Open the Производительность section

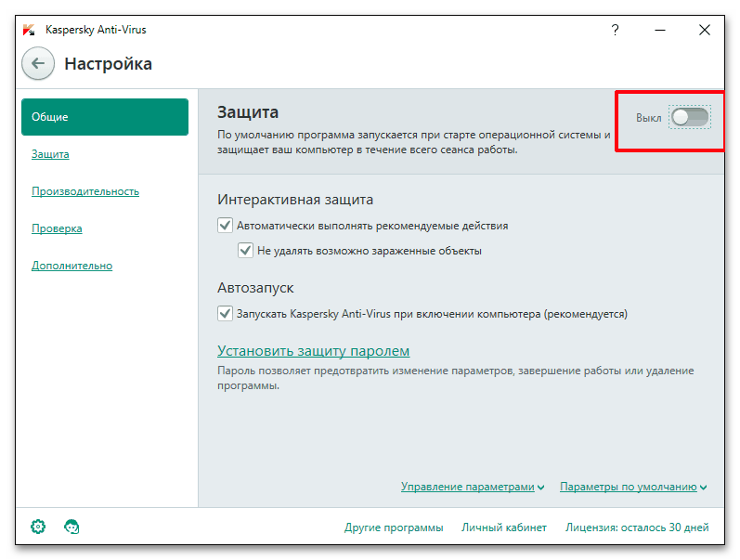point(85,191)
